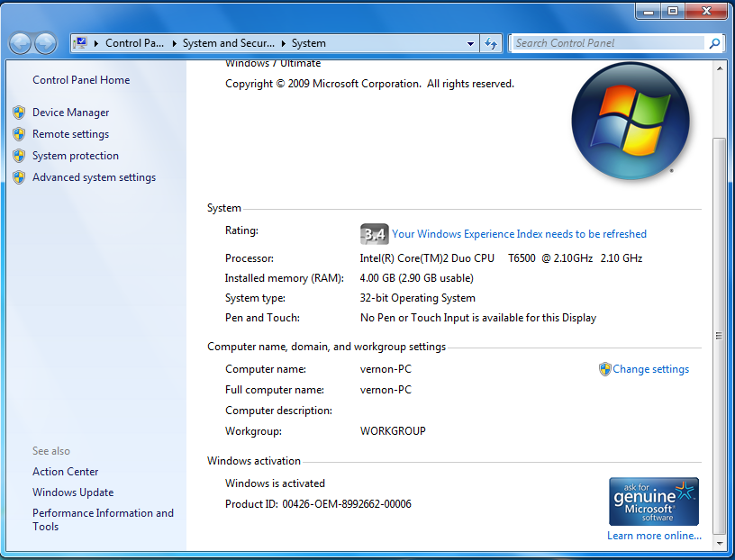The width and height of the screenshot is (735, 560).
Task: Click in Search Control Panel field
Action: coord(608,43)
